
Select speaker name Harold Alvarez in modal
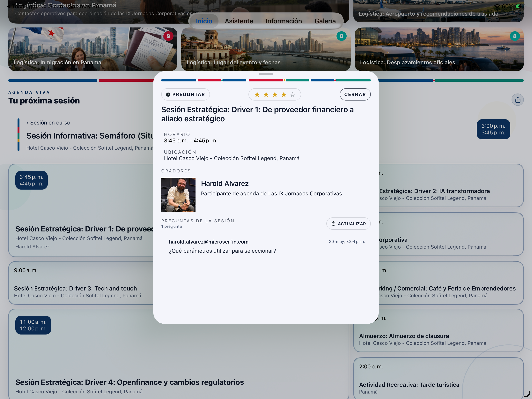225,183
